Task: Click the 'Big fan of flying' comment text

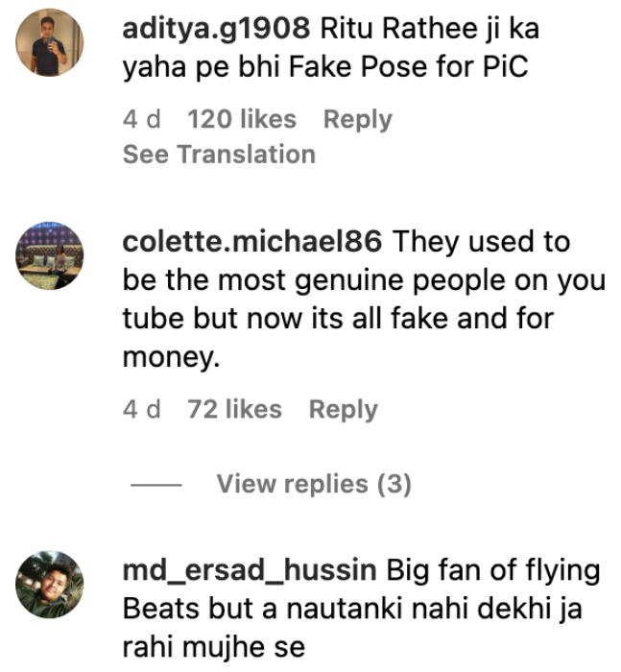Action: [493, 571]
